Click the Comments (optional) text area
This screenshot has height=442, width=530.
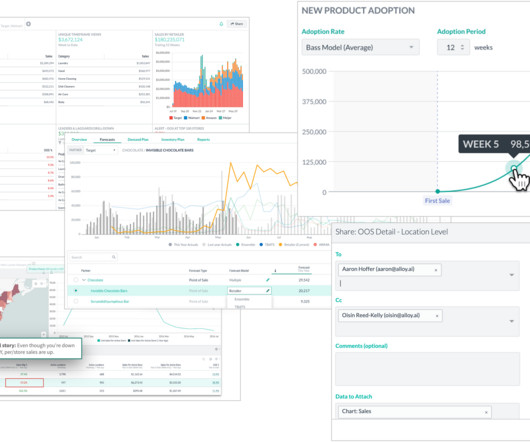[x=427, y=369]
